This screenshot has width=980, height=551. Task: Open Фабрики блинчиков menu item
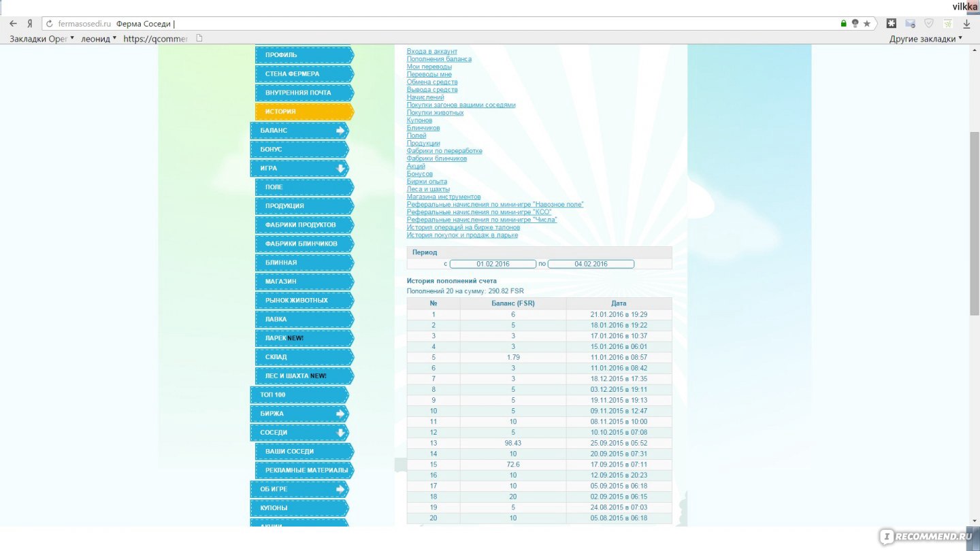304,244
